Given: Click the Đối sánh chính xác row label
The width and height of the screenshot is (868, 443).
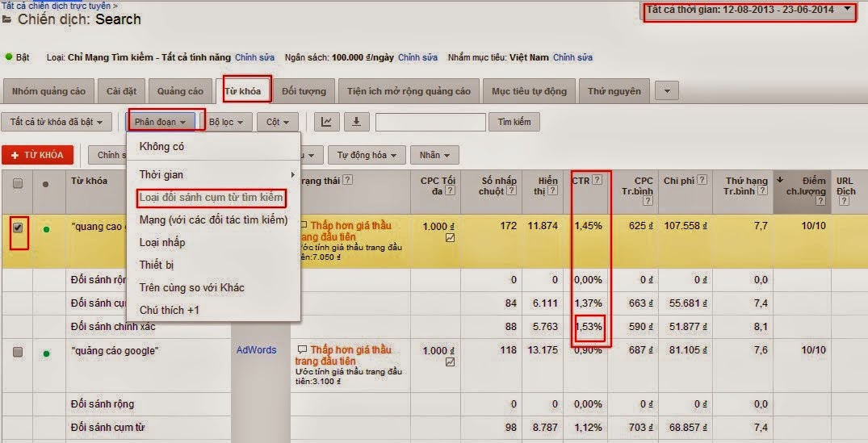Looking at the screenshot, I should coord(114,327).
